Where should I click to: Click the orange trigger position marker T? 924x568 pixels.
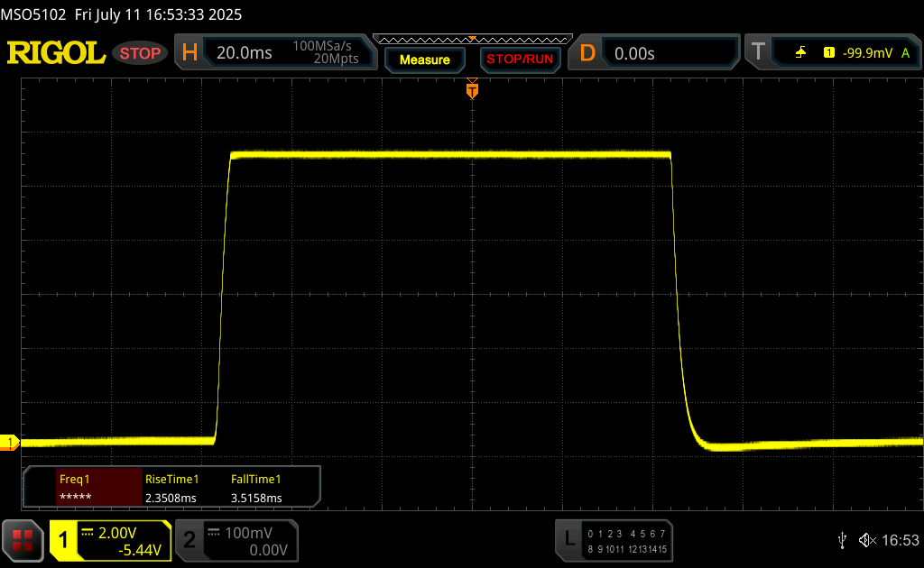click(472, 89)
